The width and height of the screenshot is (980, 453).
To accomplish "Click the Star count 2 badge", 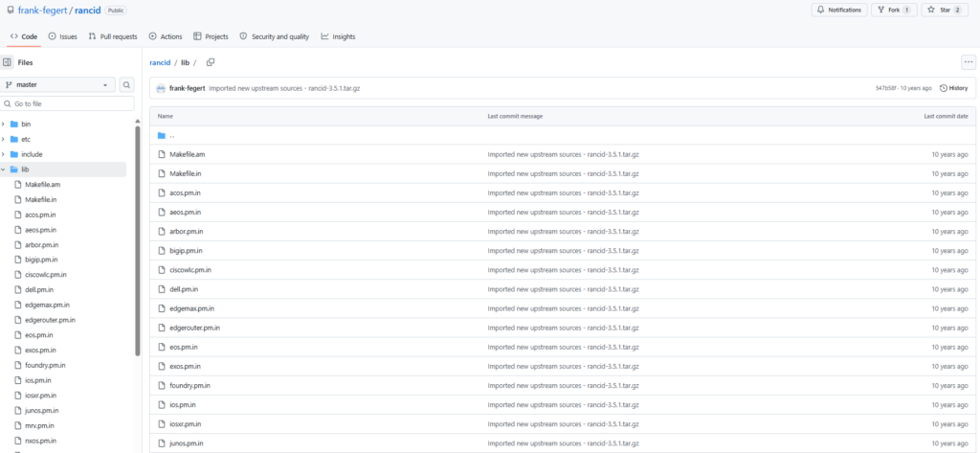I will tap(957, 10).
